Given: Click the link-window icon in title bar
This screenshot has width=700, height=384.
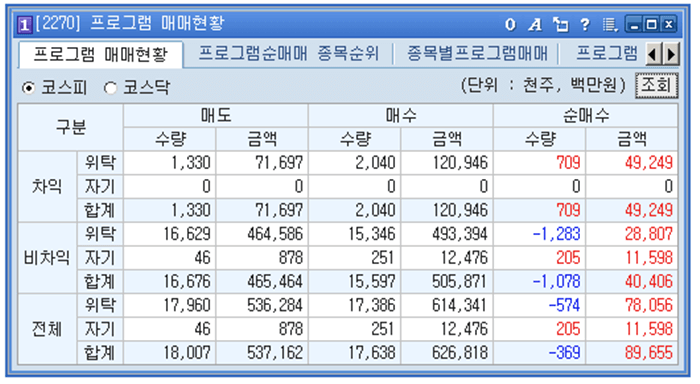Looking at the screenshot, I should [560, 25].
